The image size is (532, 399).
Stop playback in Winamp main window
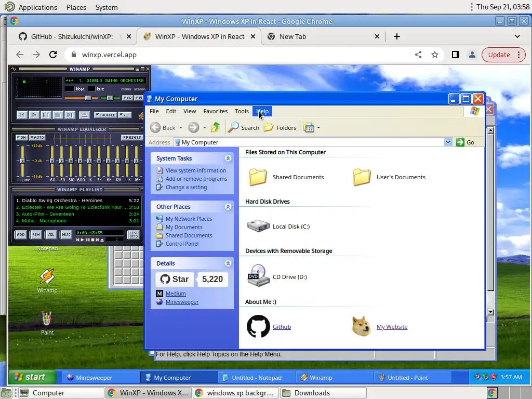coord(58,115)
